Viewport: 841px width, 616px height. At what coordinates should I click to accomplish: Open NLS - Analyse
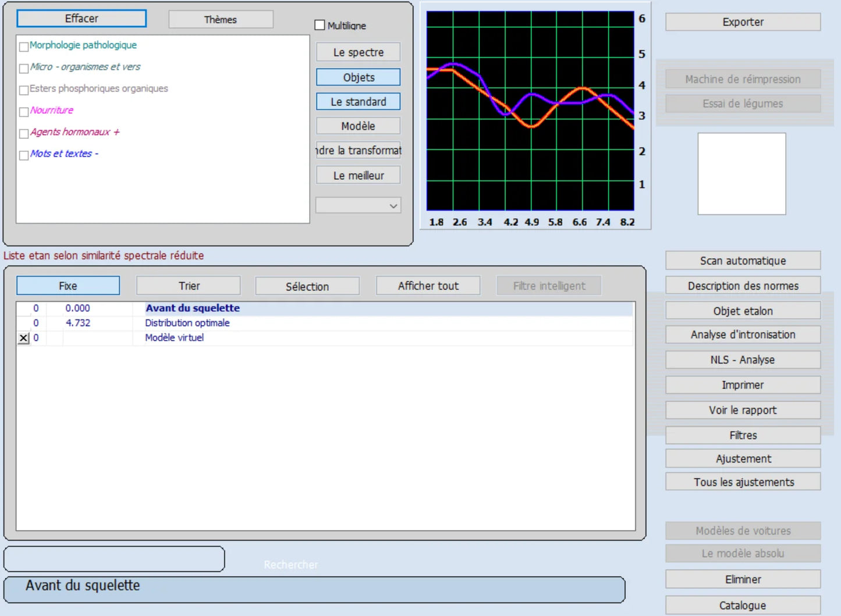pos(743,359)
